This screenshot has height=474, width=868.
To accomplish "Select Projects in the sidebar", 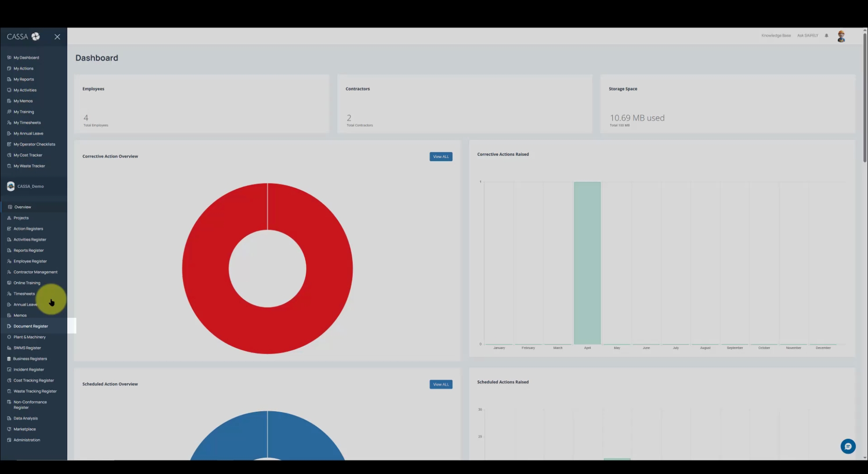I will tap(21, 218).
